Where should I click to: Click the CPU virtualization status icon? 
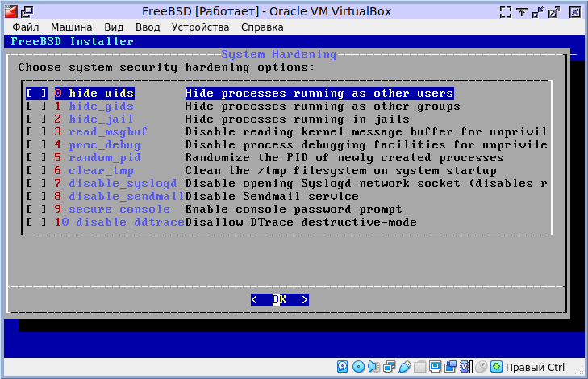pos(465,367)
